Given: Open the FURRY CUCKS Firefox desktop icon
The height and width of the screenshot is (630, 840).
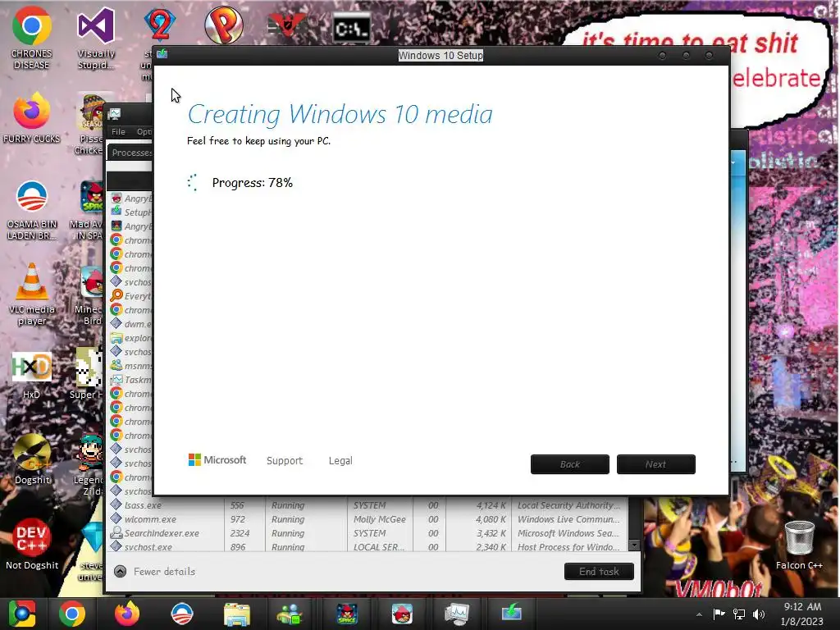Looking at the screenshot, I should (x=32, y=118).
